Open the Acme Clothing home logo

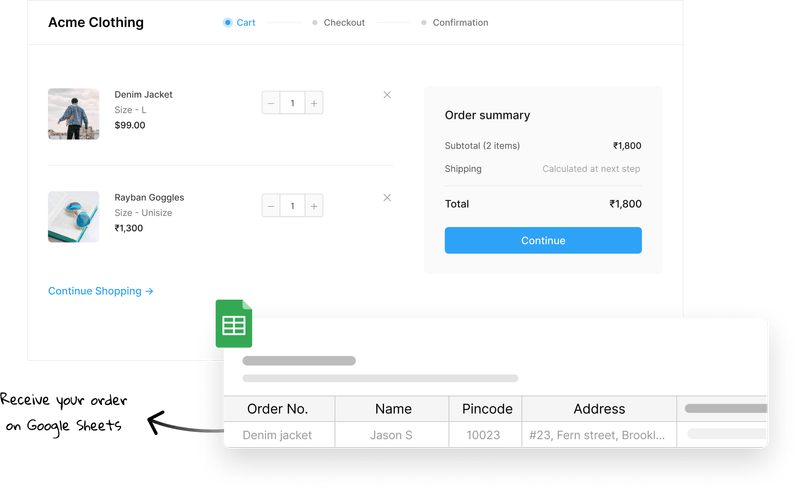(96, 22)
